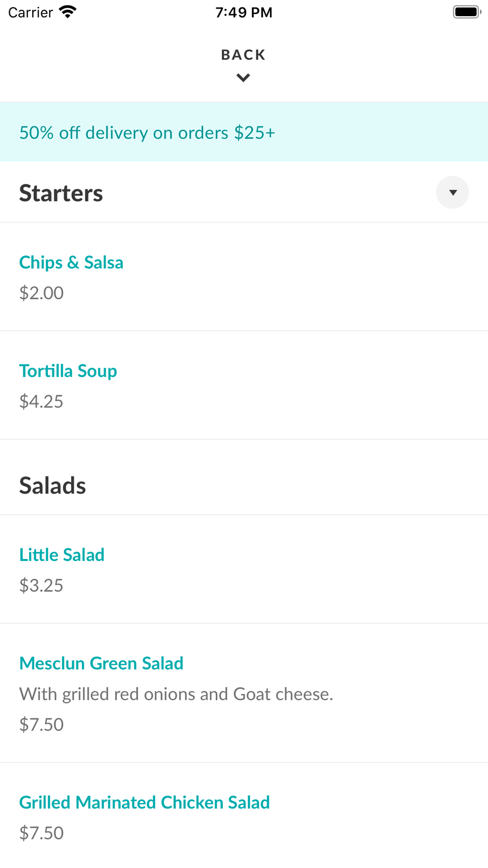Tap the $3.25 price under Little Salad
Image resolution: width=488 pixels, height=868 pixels.
pos(41,585)
